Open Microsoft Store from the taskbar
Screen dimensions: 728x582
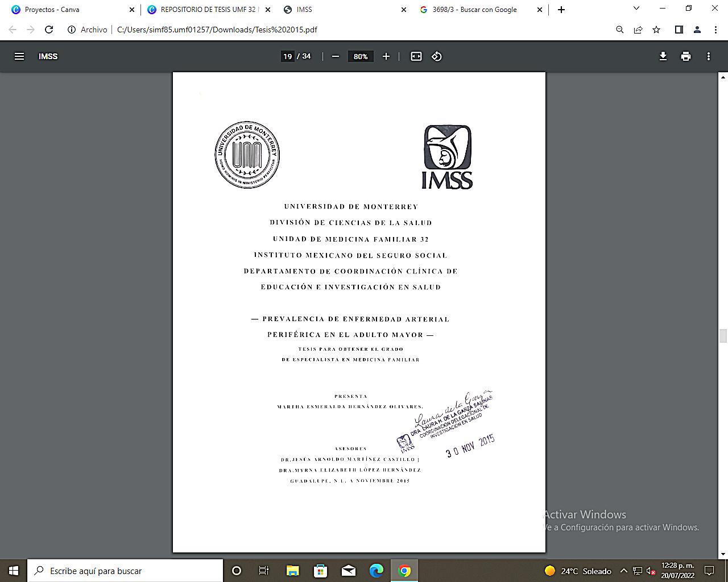coord(320,571)
